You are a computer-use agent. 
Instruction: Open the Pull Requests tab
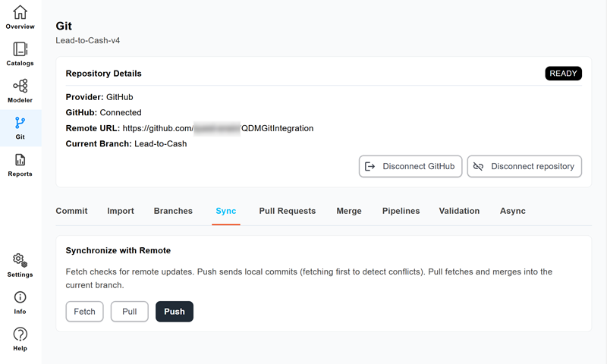[288, 211]
